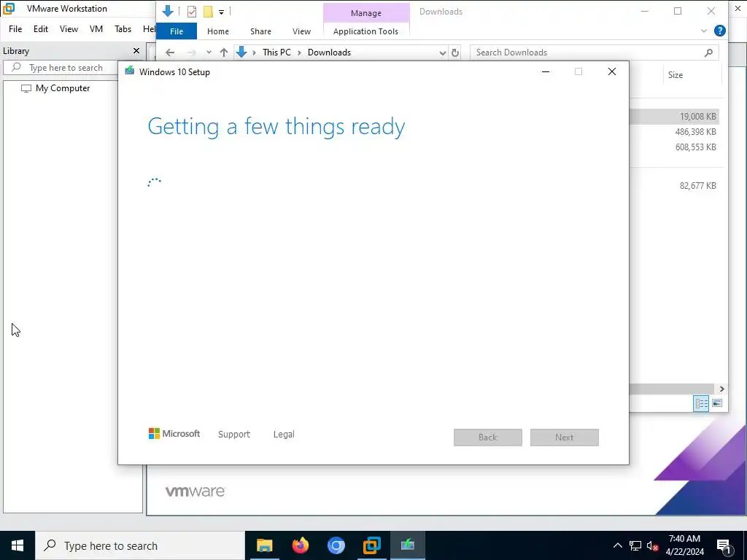Click the Microsoft logo in Setup
Image resolution: width=747 pixels, height=560 pixels.
(174, 434)
